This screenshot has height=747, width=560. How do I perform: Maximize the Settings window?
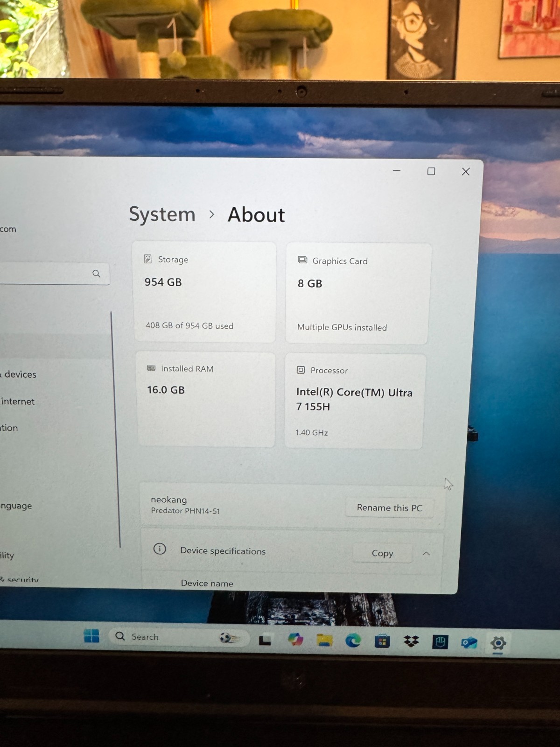[431, 171]
